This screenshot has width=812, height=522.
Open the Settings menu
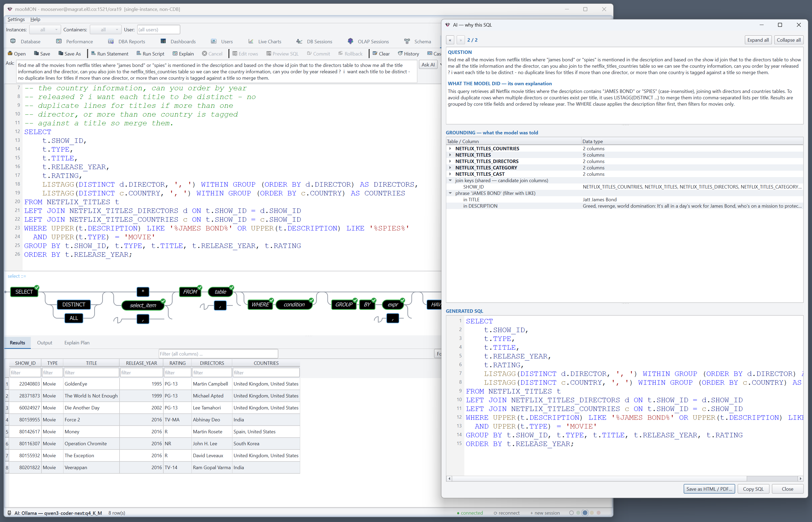[16, 19]
